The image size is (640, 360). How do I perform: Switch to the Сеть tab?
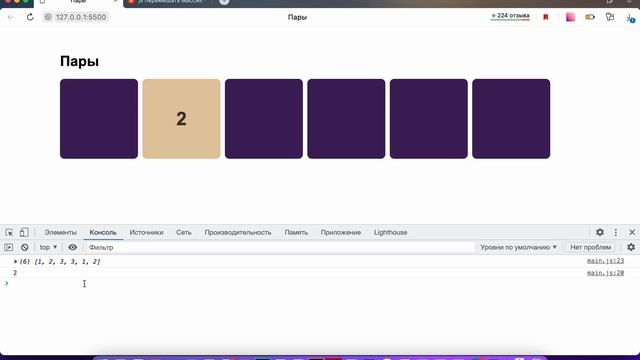click(x=184, y=232)
